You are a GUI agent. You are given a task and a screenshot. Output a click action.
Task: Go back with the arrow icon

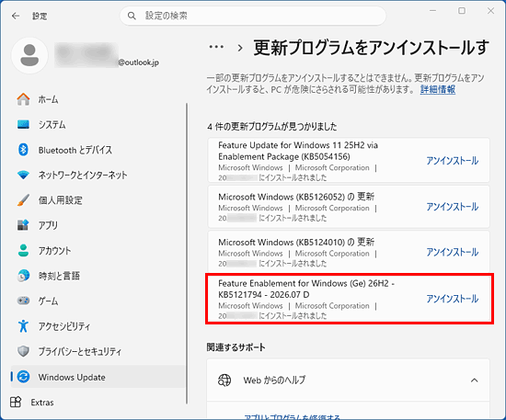[x=16, y=16]
